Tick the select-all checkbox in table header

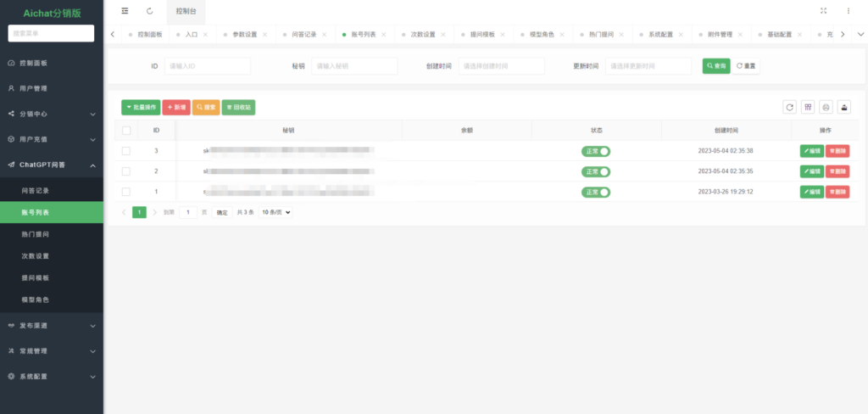(x=126, y=131)
